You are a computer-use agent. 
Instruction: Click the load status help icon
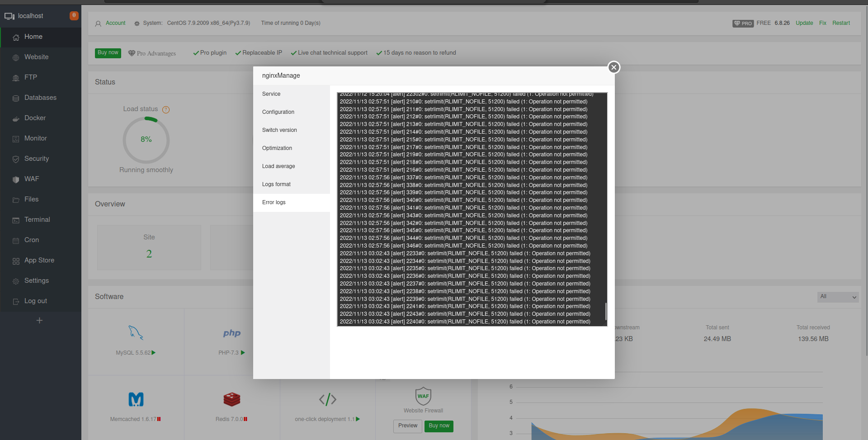coord(166,110)
